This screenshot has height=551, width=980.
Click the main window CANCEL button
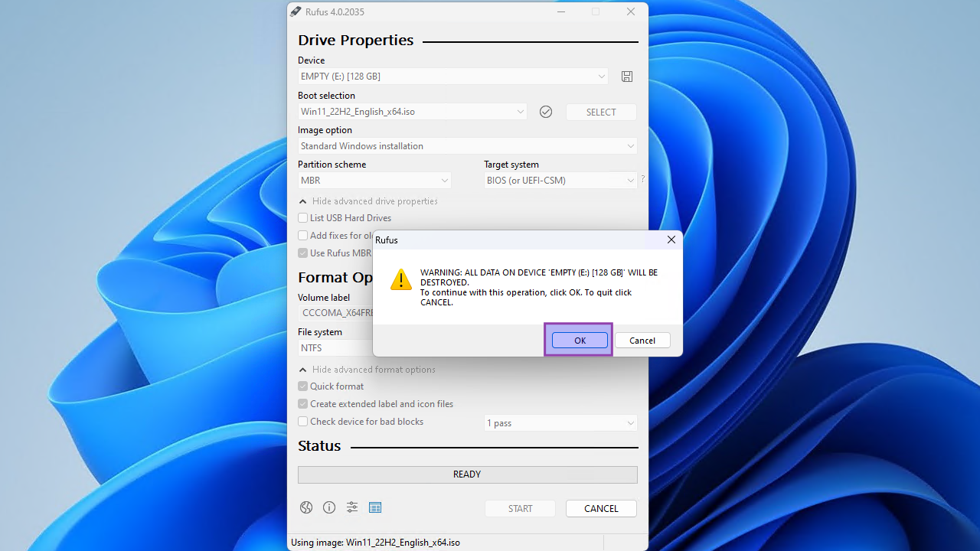click(601, 509)
